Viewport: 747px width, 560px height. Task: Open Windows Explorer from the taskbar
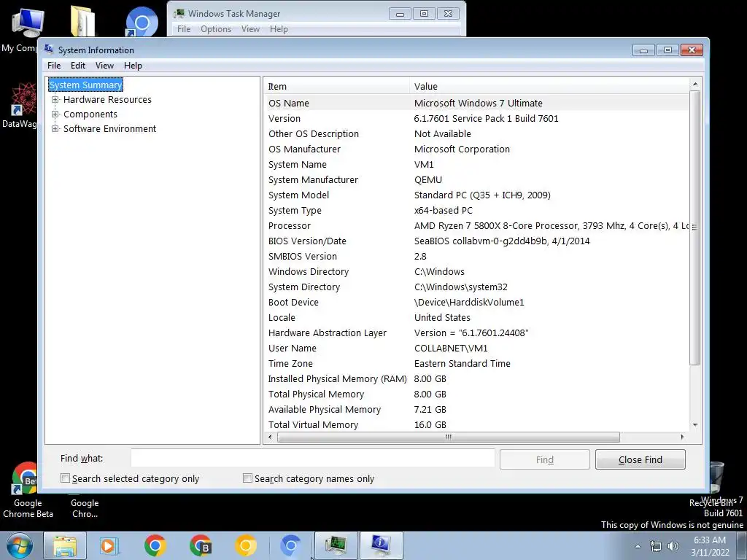(x=65, y=545)
